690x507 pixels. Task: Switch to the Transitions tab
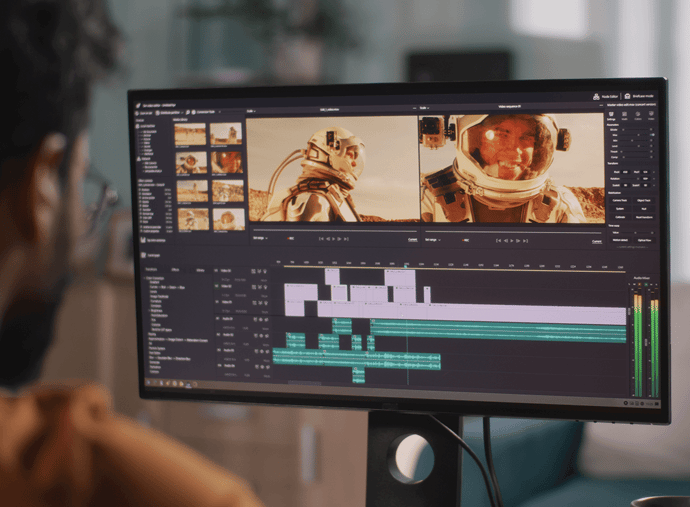[x=151, y=269]
